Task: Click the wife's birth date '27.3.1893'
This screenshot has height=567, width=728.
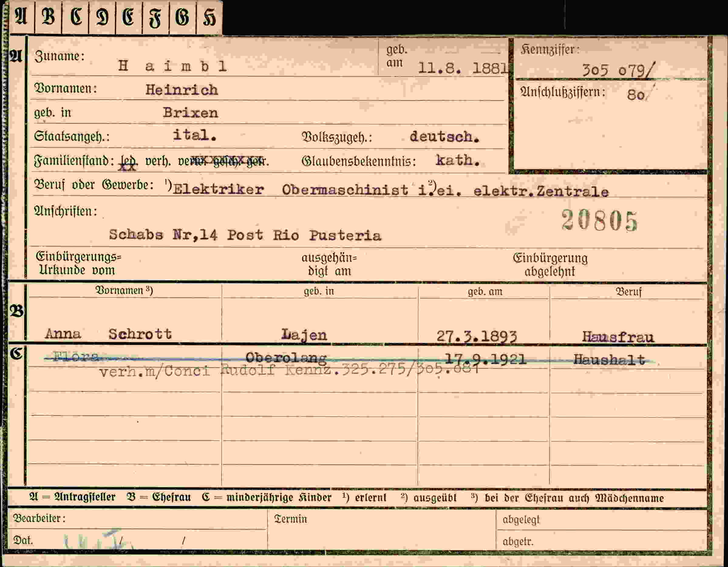Action: [x=477, y=337]
